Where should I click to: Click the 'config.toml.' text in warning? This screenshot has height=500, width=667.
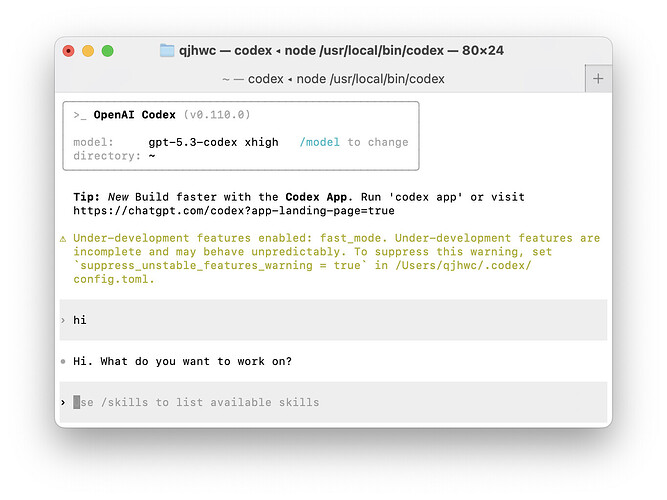[x=114, y=279]
